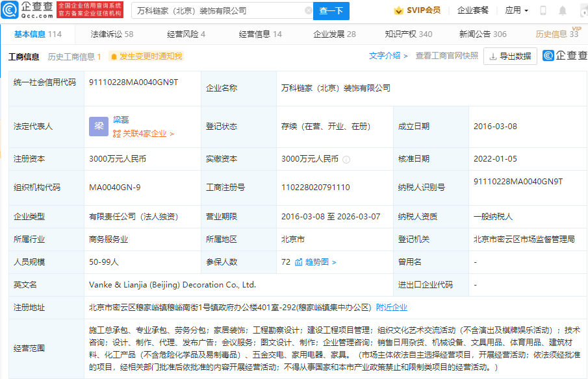Open 附近企业 nearby companies link
The image size is (588, 379).
click(x=392, y=307)
